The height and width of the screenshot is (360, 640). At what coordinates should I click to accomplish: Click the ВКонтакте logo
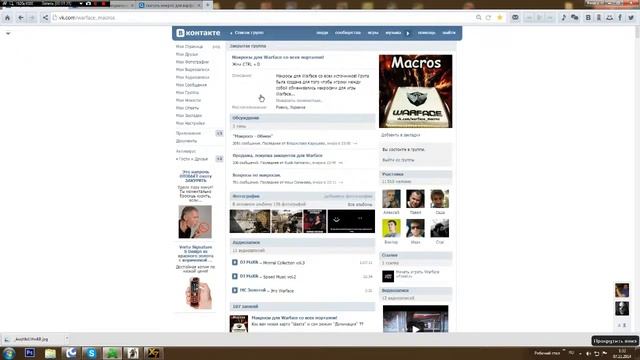click(x=198, y=33)
